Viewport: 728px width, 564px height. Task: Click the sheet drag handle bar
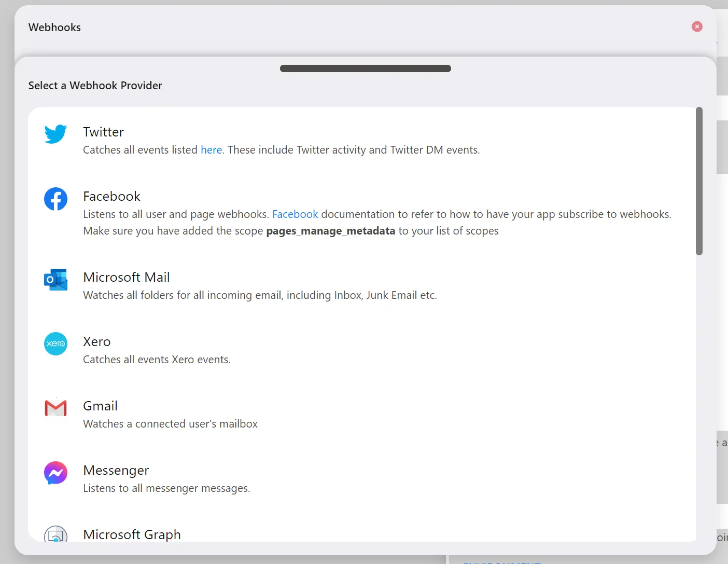click(366, 68)
